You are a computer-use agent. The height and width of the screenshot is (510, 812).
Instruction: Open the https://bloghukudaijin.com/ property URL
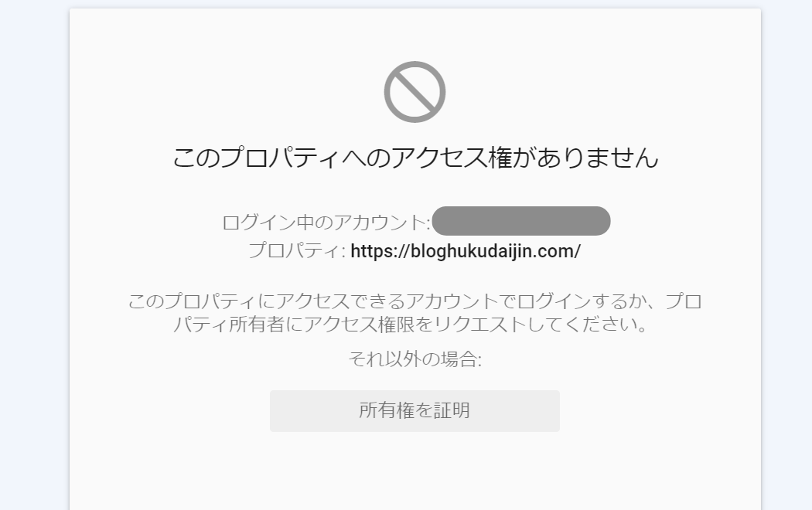(466, 251)
